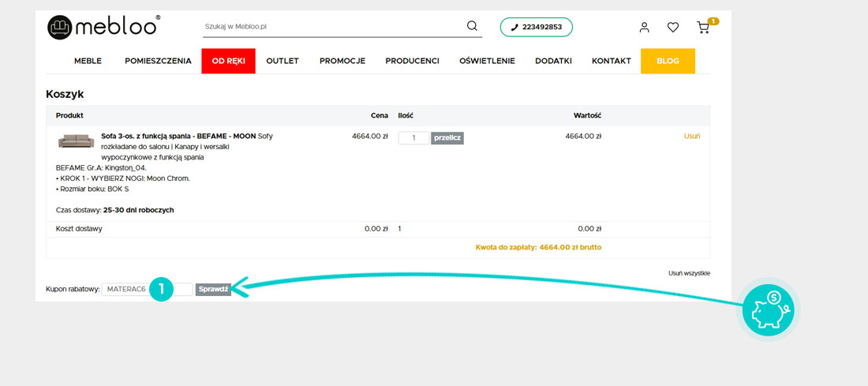Click the Kupon rabatowy input field
The image size is (868, 386).
[148, 289]
